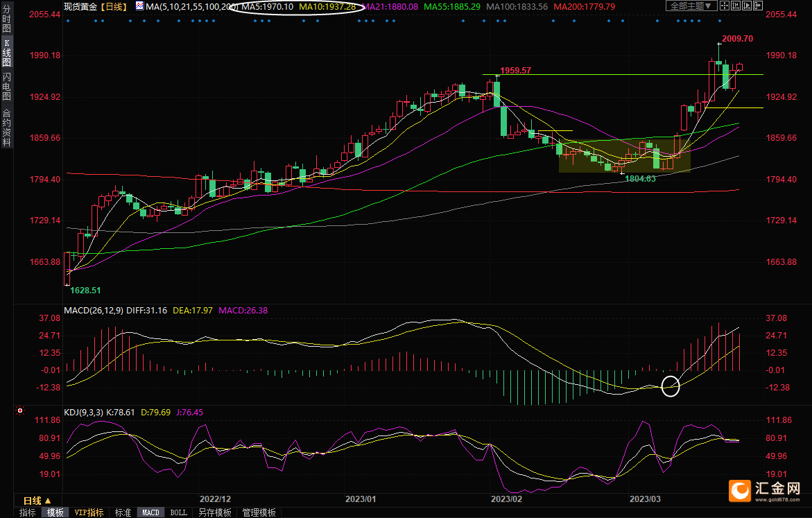
Task: Click the 1804.63 low price label
Action: [x=640, y=179]
